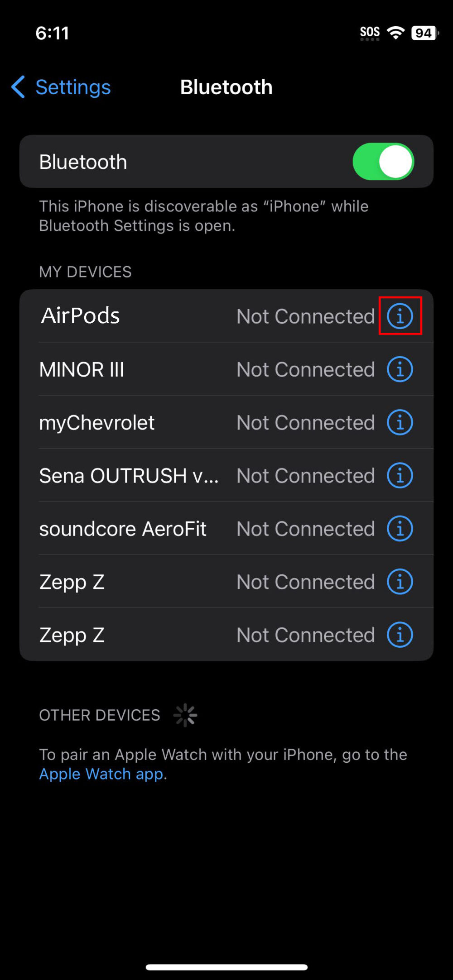Tap the loading spinner beside Other Devices
This screenshot has width=453, height=980.
(186, 714)
